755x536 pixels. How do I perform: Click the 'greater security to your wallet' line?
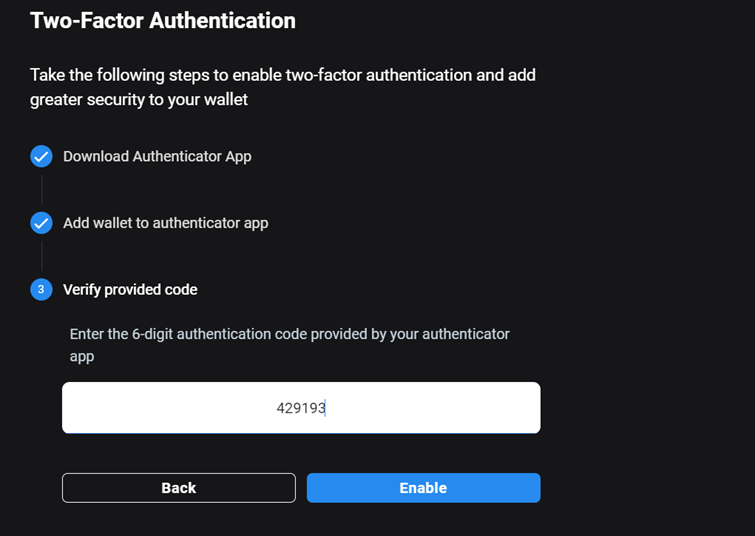click(x=139, y=100)
